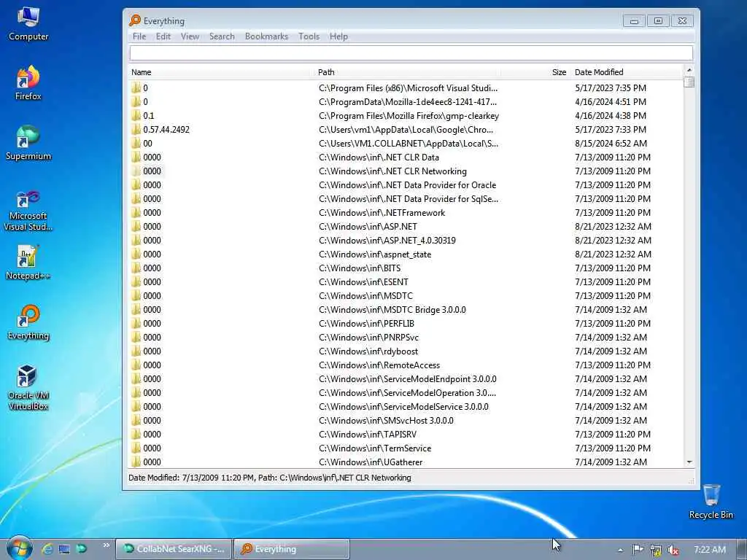Image resolution: width=747 pixels, height=560 pixels.
Task: Click path C:\Windows\inf\RemoteAccess
Action: point(379,365)
